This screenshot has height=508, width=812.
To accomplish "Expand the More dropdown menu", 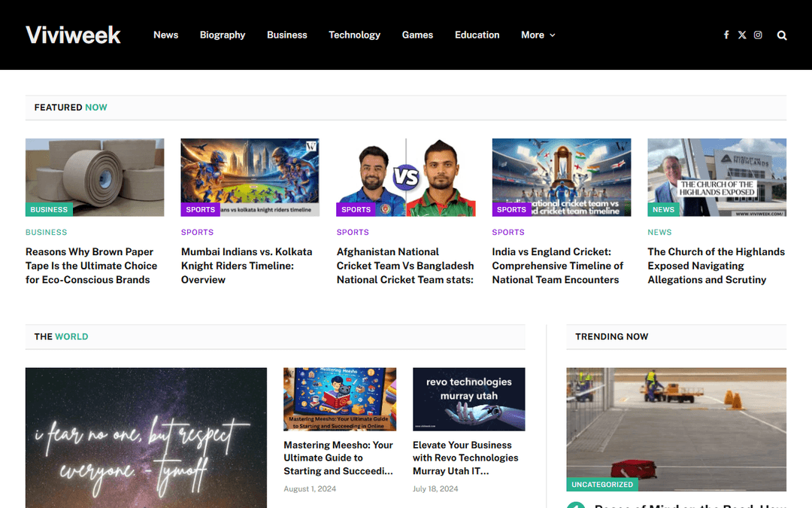I will (x=538, y=35).
